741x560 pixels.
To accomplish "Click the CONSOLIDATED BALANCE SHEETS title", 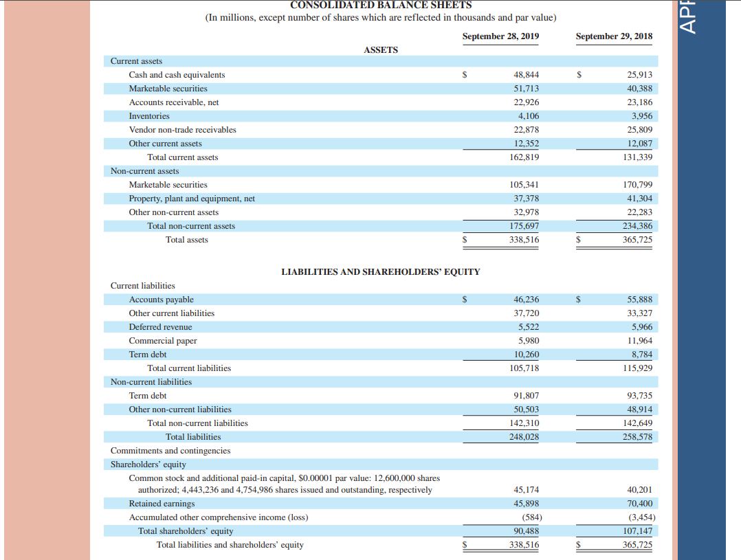I will click(x=381, y=4).
